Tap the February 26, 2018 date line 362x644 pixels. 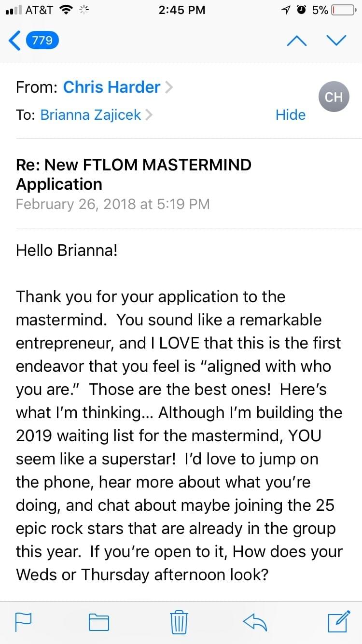click(113, 204)
